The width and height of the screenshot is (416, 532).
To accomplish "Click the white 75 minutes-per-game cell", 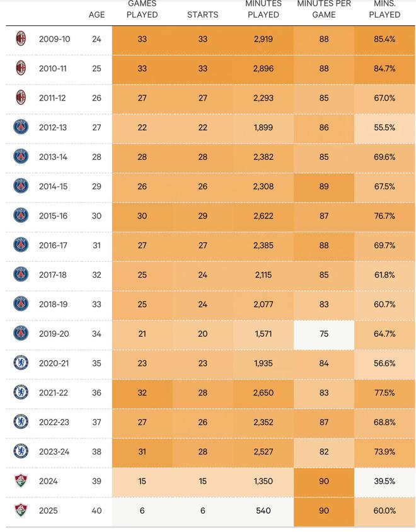I will [324, 334].
